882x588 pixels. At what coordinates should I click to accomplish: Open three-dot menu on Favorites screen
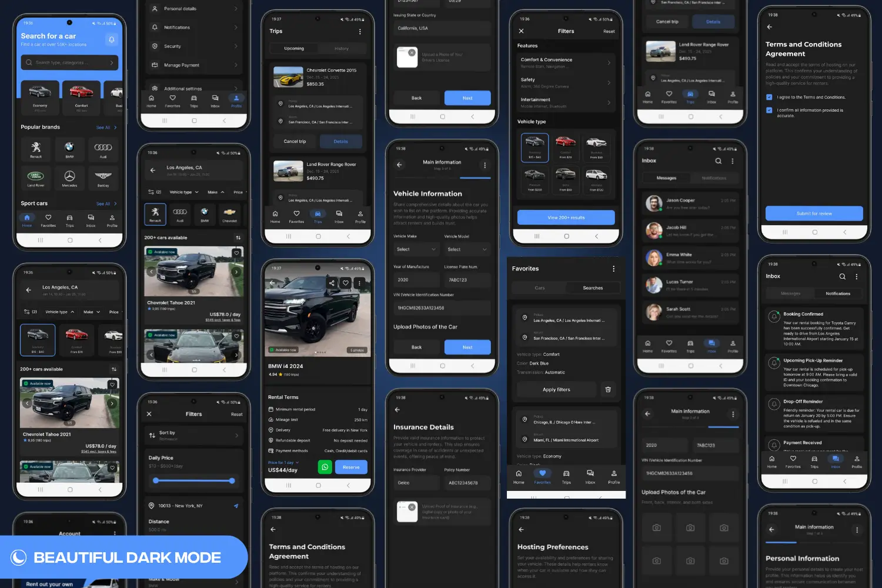[613, 269]
